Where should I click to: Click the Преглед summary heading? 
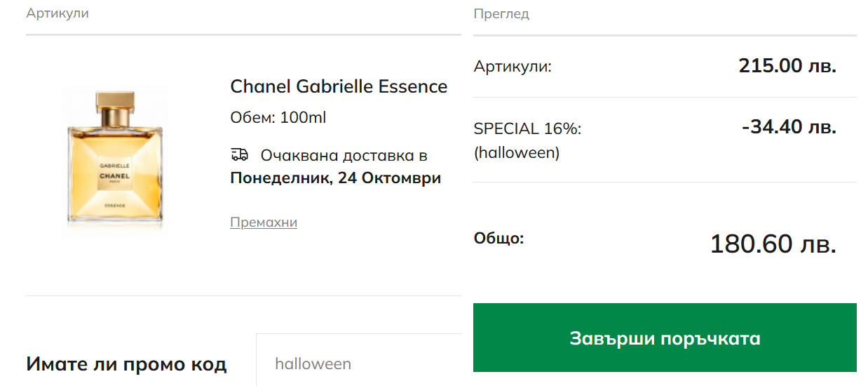[501, 13]
